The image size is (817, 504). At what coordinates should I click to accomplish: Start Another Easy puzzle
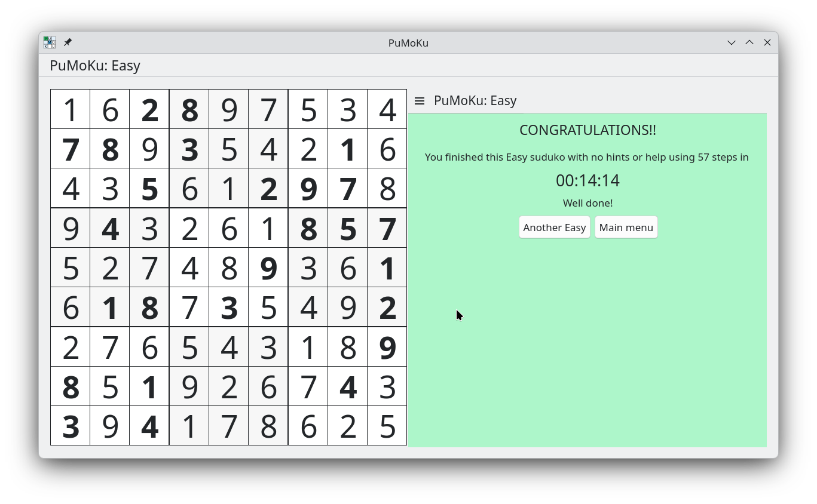point(554,228)
